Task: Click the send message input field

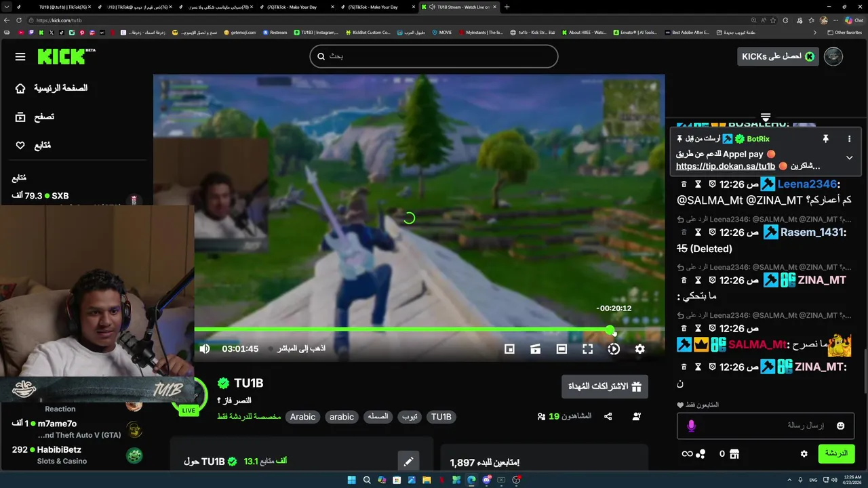Action: pos(765,426)
